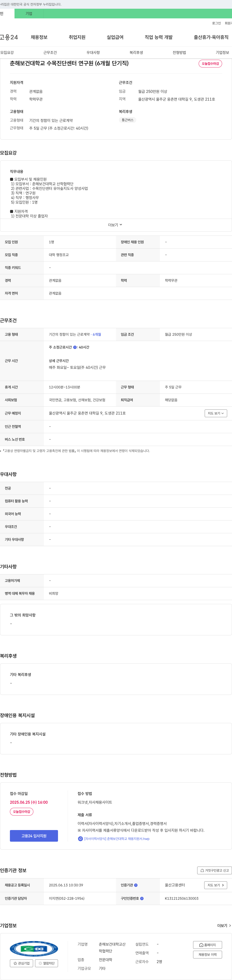Click the help icon beside 인증기관
The width and height of the screenshot is (232, 980).
136,885
